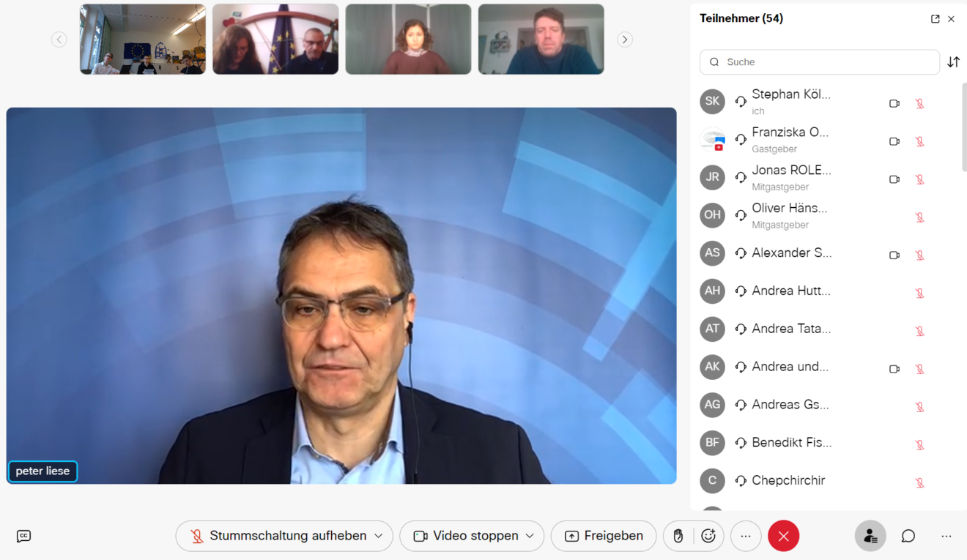Open chat bubble icon

(x=908, y=536)
